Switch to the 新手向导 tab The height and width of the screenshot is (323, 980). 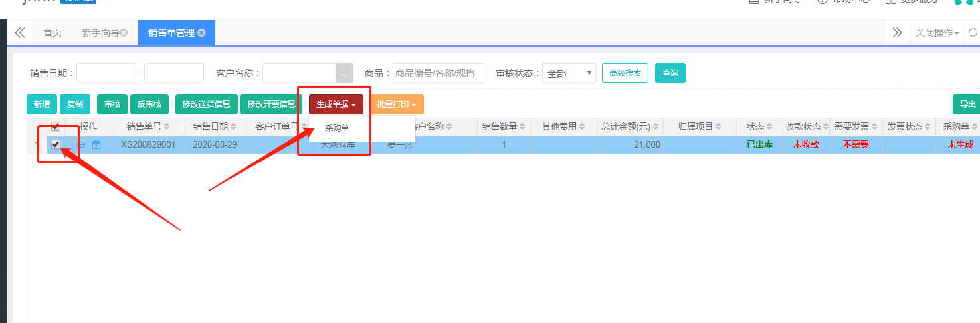coord(104,33)
